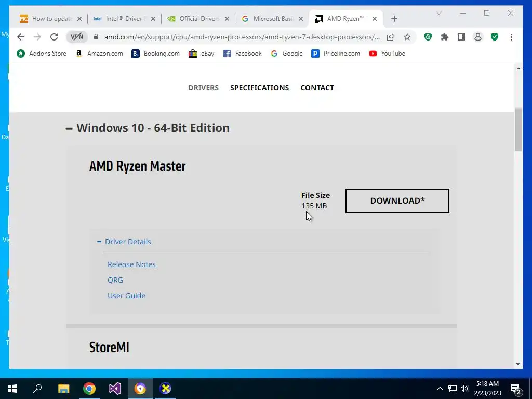Viewport: 532px width, 399px height.
Task: Collapse the Driver Details section
Action: pyautogui.click(x=124, y=242)
